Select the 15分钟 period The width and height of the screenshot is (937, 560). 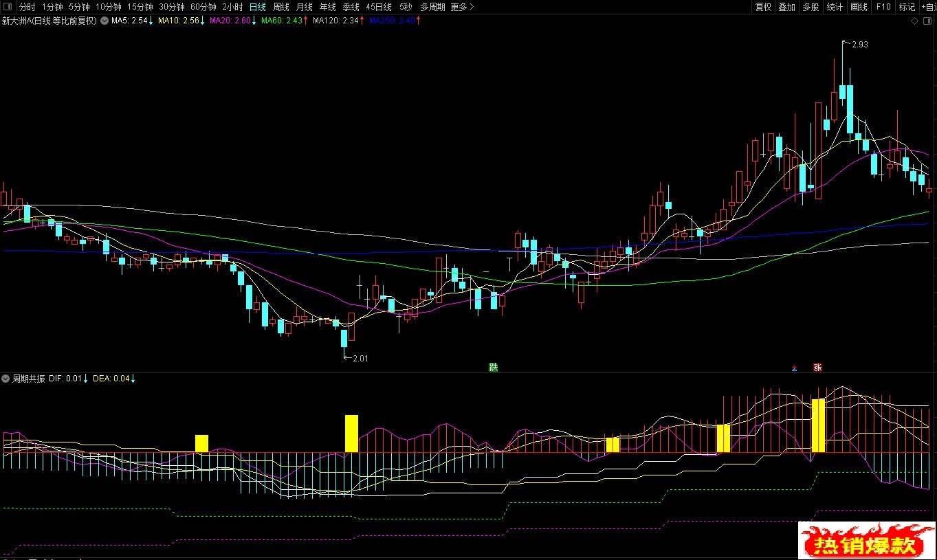[140, 7]
